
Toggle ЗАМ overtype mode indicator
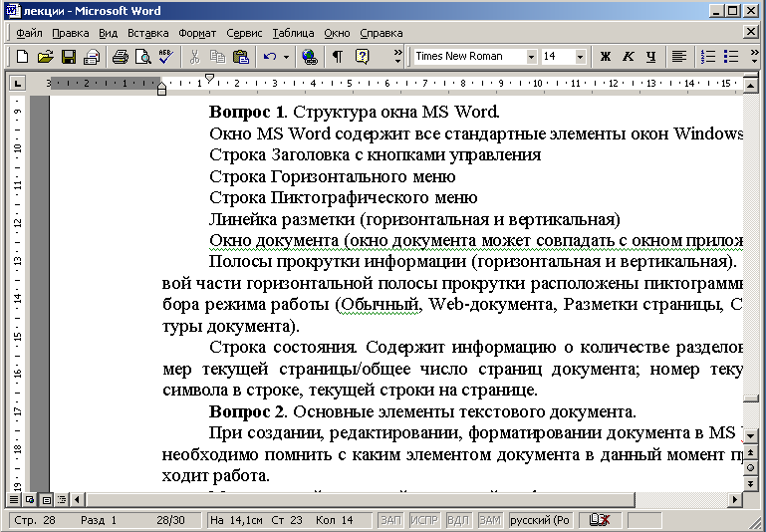pos(490,521)
